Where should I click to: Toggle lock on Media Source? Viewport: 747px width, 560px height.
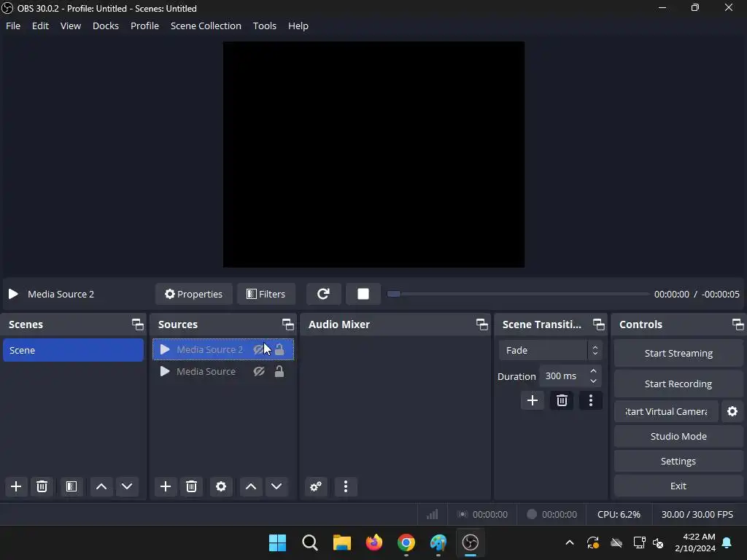coord(279,371)
